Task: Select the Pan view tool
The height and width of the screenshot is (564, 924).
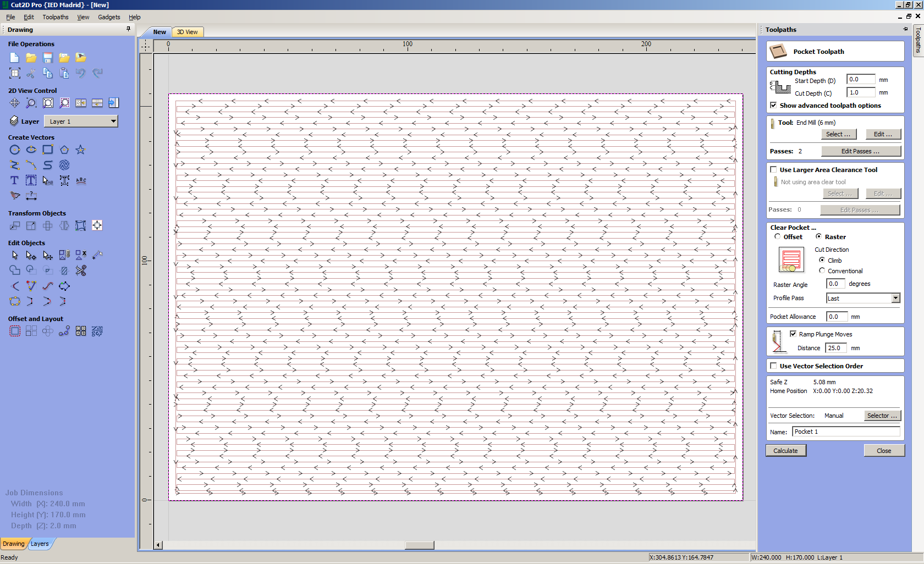Action: (x=15, y=103)
